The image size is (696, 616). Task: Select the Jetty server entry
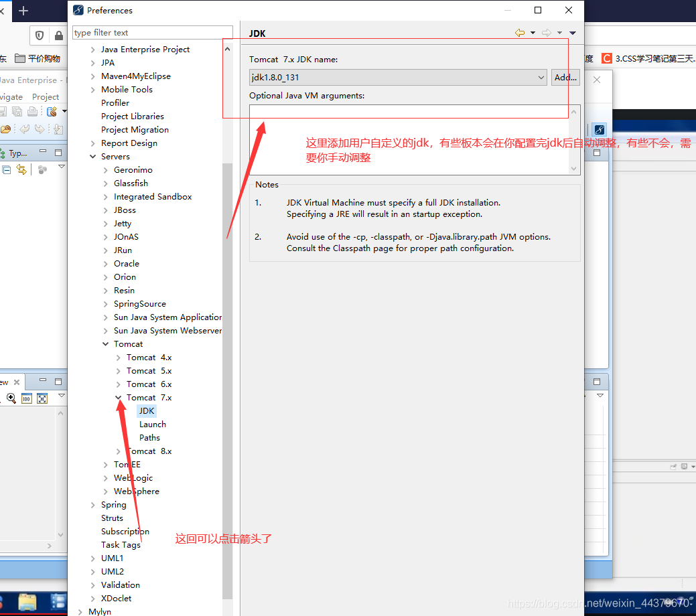pyautogui.click(x=123, y=223)
